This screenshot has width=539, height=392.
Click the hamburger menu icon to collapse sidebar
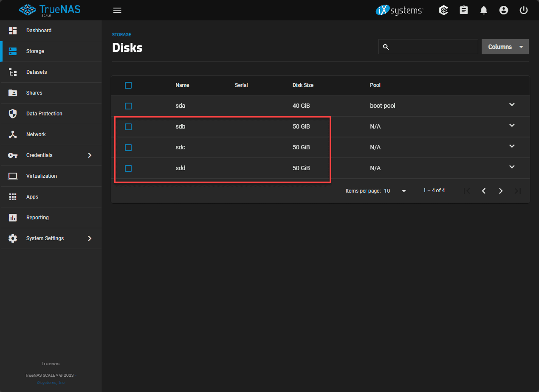click(x=117, y=10)
